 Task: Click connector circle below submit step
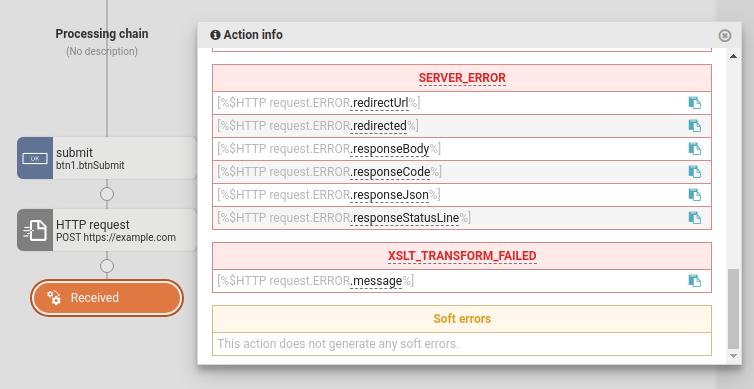click(x=107, y=194)
